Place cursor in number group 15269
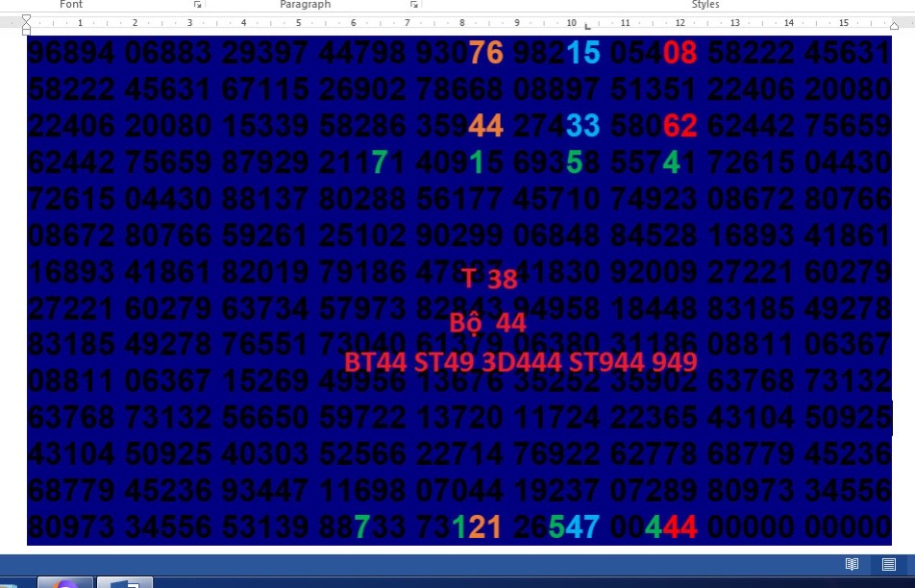This screenshot has height=588, width=915. point(265,380)
